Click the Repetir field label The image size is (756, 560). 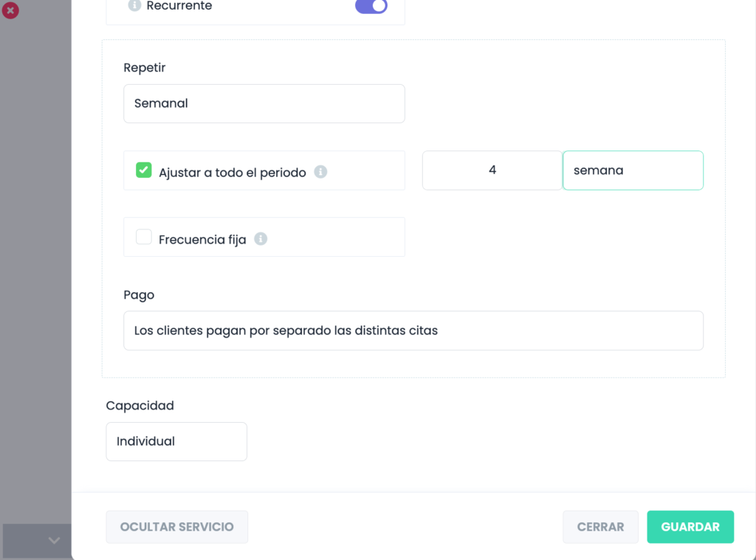point(145,68)
